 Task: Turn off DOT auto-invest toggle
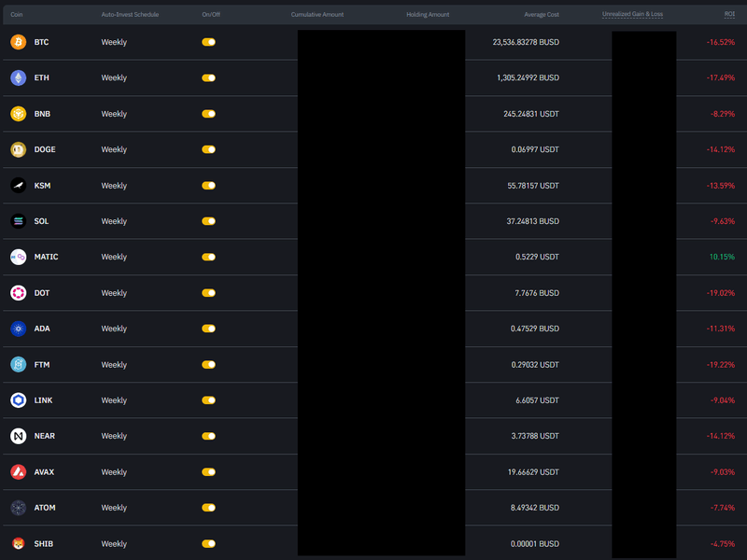point(208,293)
